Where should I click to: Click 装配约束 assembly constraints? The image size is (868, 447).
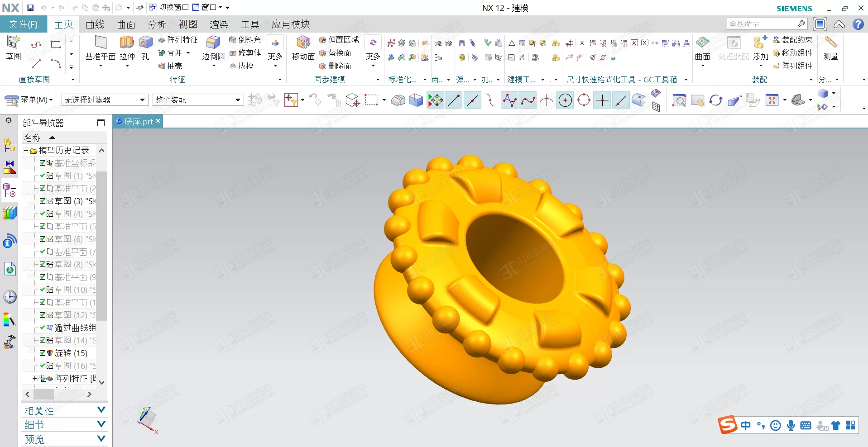pos(792,40)
